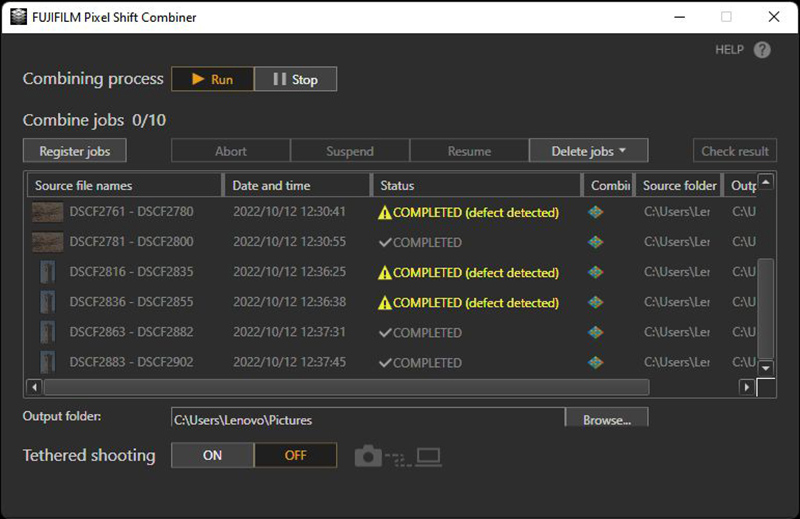Viewport: 800px width, 519px height.
Task: Click the HELP question mark icon
Action: click(762, 50)
